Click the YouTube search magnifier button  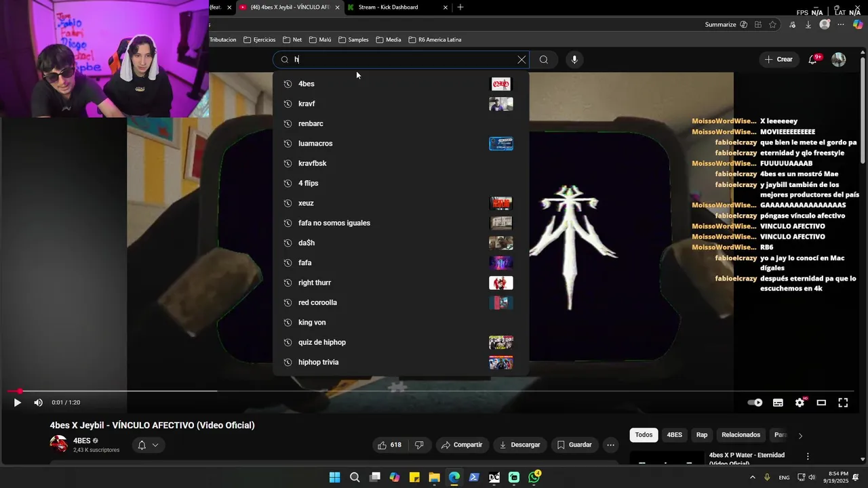(x=544, y=60)
